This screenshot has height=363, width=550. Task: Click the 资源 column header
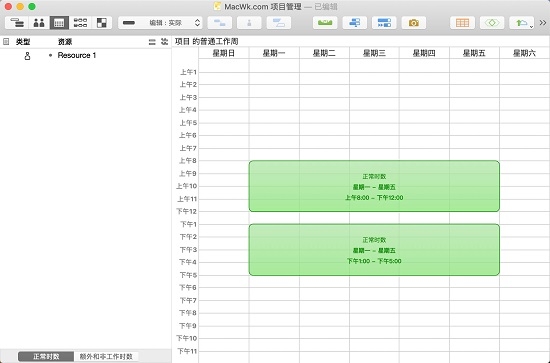(65, 42)
